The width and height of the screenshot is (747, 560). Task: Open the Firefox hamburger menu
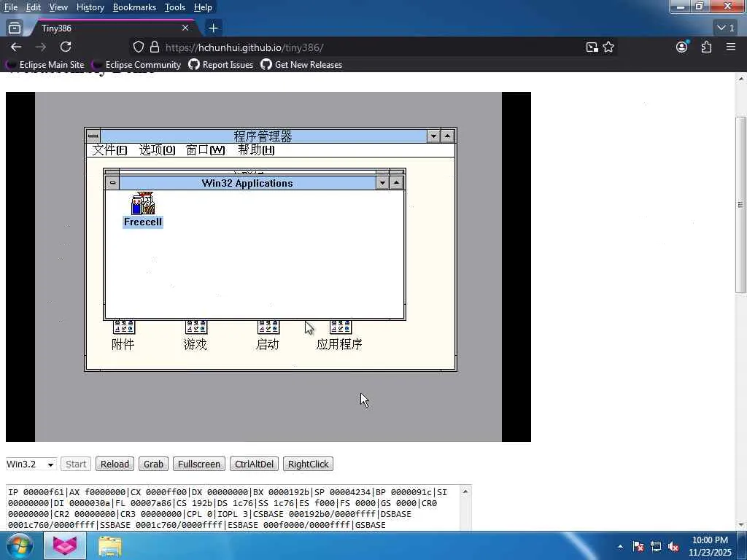click(x=731, y=47)
